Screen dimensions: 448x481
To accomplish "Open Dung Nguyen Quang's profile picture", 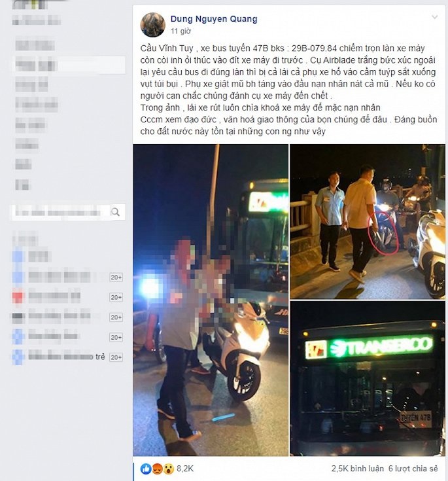I will pos(152,25).
